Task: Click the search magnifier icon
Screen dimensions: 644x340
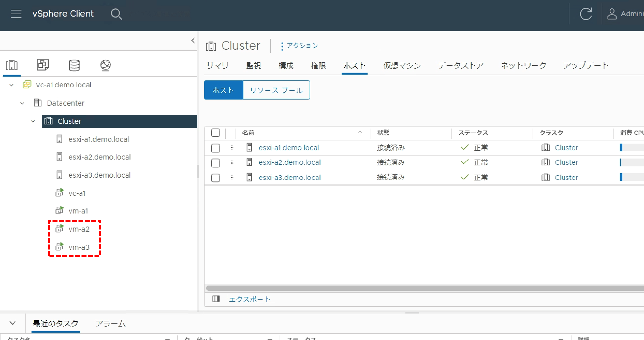Action: pos(116,14)
